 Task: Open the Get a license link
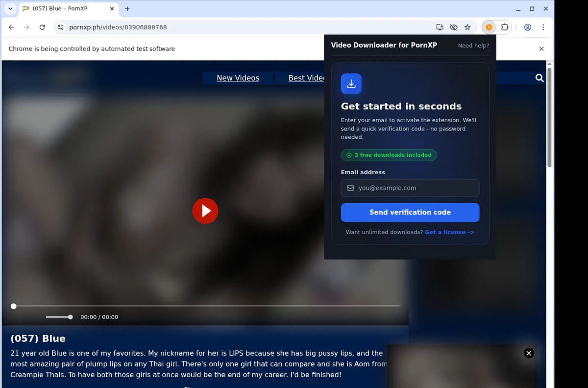pyautogui.click(x=449, y=232)
